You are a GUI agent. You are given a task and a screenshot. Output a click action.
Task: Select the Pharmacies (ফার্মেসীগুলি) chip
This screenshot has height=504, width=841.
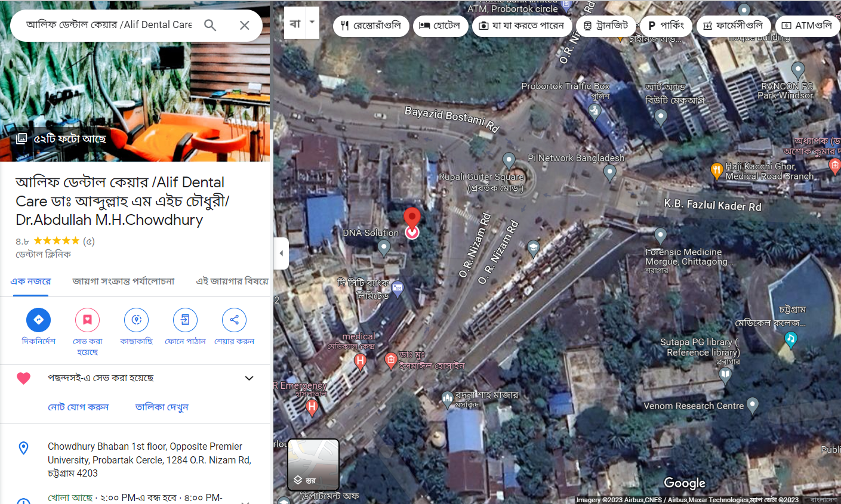[734, 26]
